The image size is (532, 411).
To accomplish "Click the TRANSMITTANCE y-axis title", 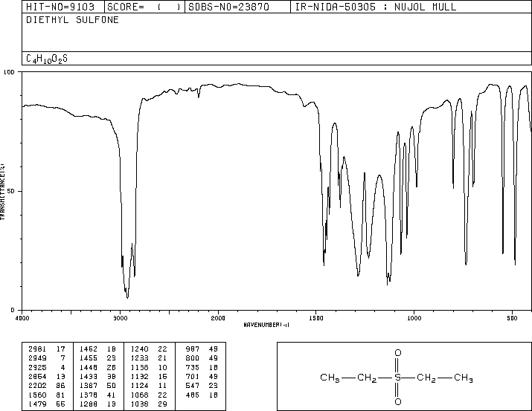I will (2, 192).
